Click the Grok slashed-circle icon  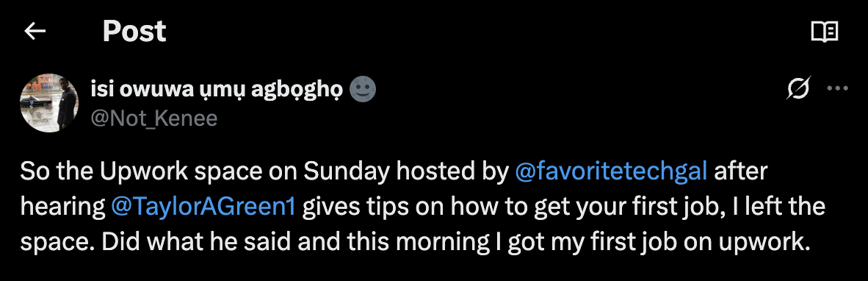[x=798, y=88]
